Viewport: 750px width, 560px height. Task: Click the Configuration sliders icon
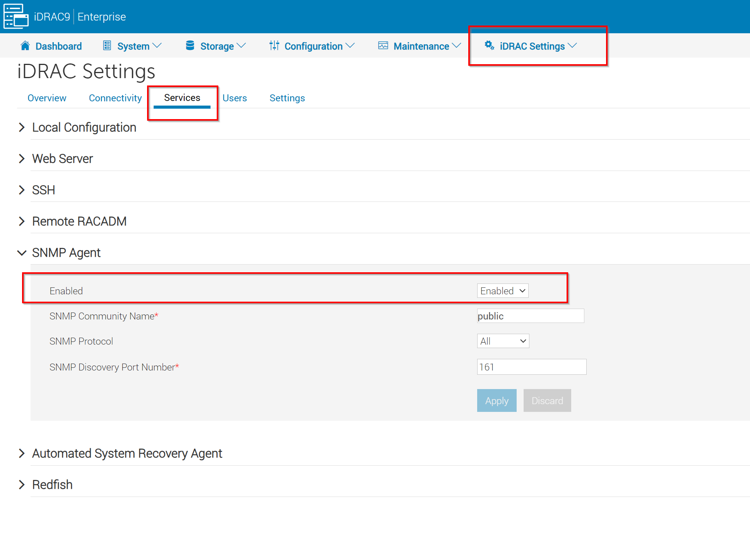pyautogui.click(x=274, y=46)
